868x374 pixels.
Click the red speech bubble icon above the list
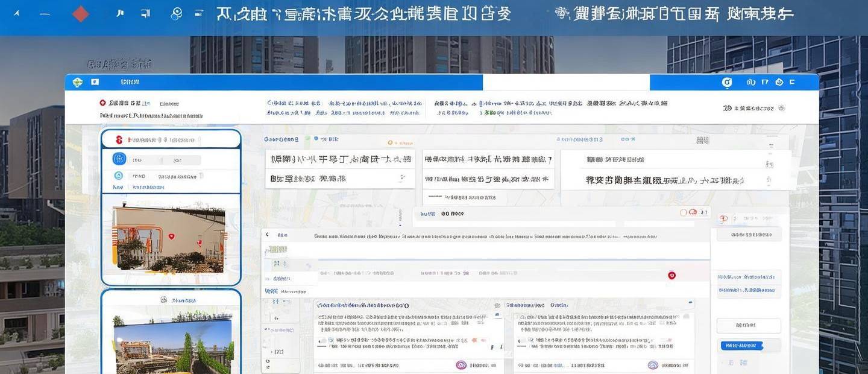pos(693,212)
